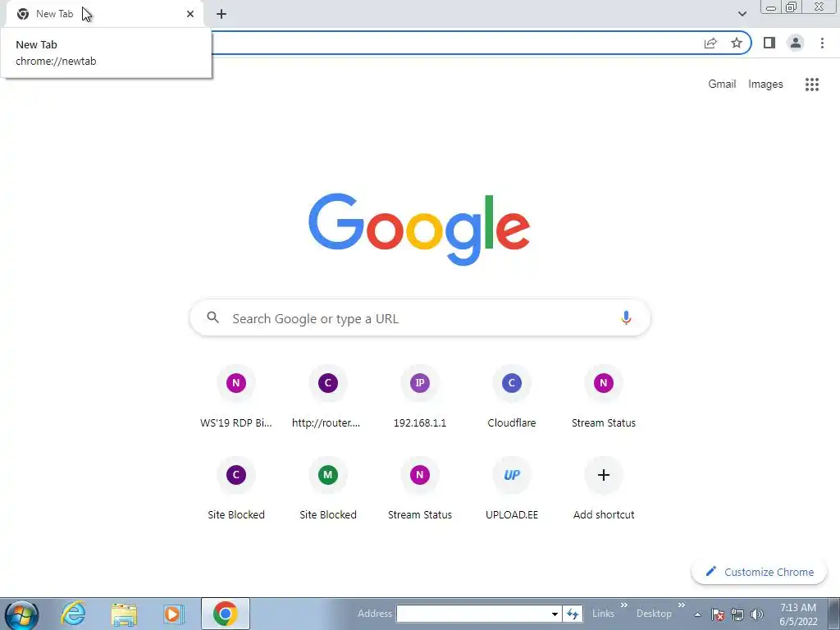Start voice search with microphone icon
840x630 pixels.
pyautogui.click(x=626, y=317)
